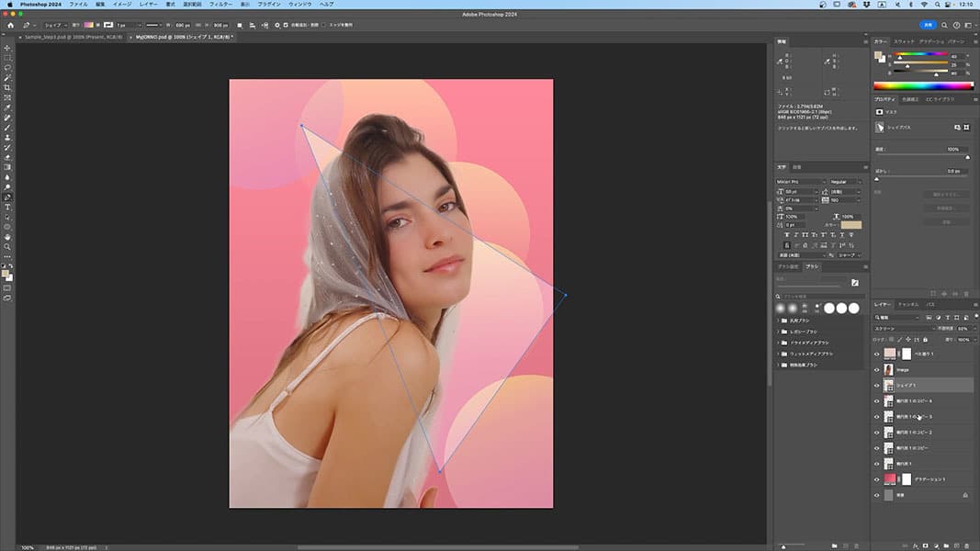Click the blue share button at top right
This screenshot has width=980, height=551.
coord(929,25)
